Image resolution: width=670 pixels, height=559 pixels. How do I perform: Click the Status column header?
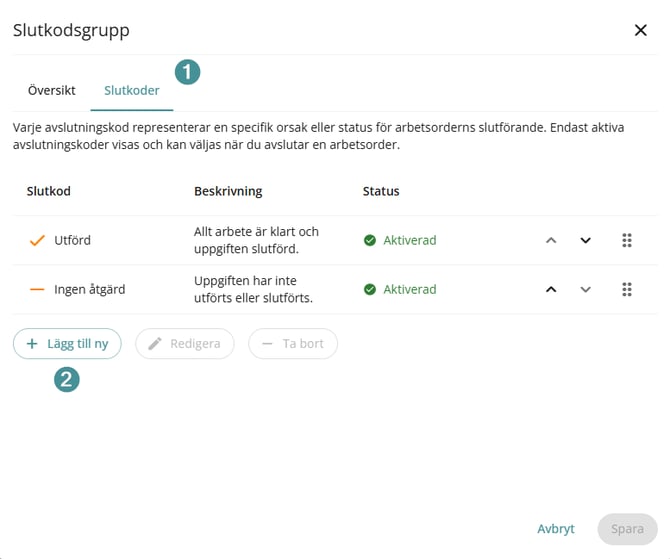click(x=381, y=191)
